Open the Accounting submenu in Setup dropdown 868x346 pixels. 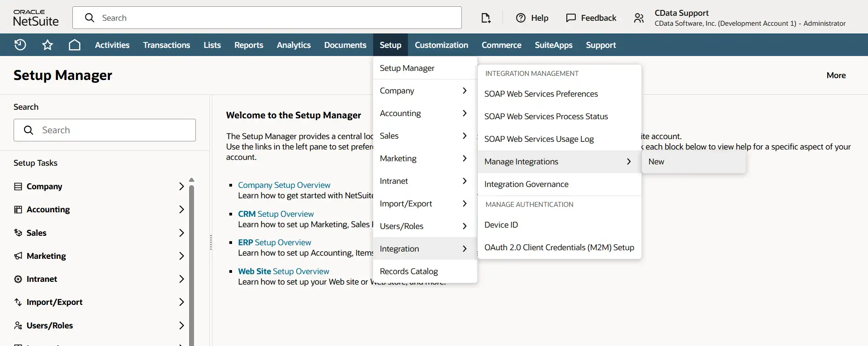[423, 113]
